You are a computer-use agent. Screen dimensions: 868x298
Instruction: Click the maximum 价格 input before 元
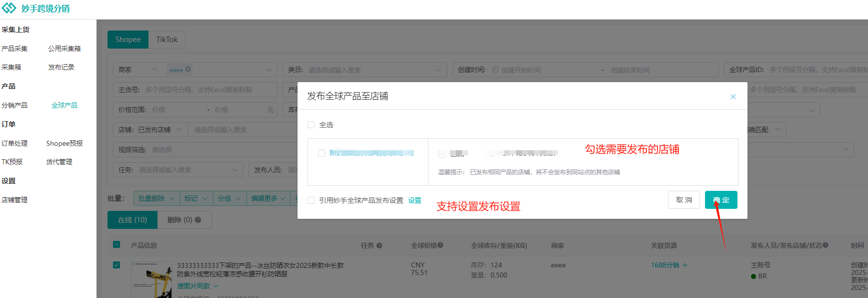[x=239, y=110]
